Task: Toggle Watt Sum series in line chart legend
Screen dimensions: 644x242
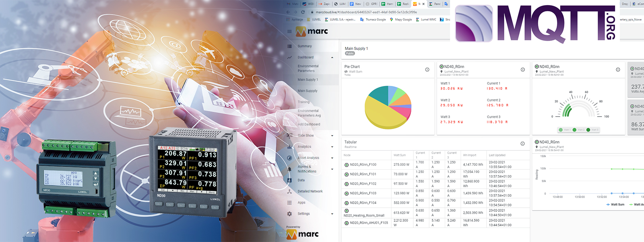Action: tap(615, 204)
